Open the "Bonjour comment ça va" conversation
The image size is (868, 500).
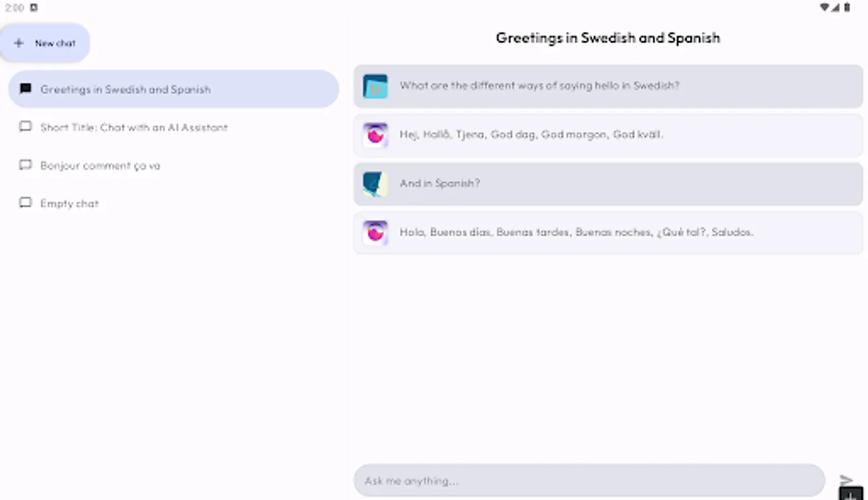(x=100, y=165)
